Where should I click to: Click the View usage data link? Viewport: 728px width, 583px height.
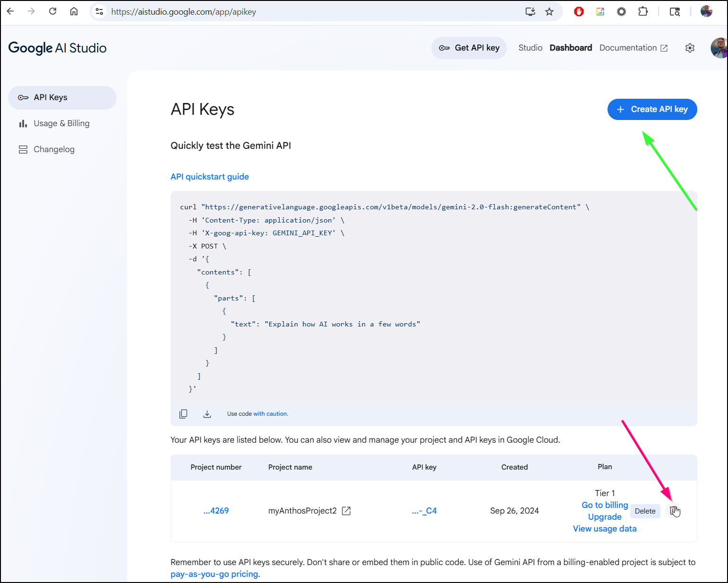point(604,529)
